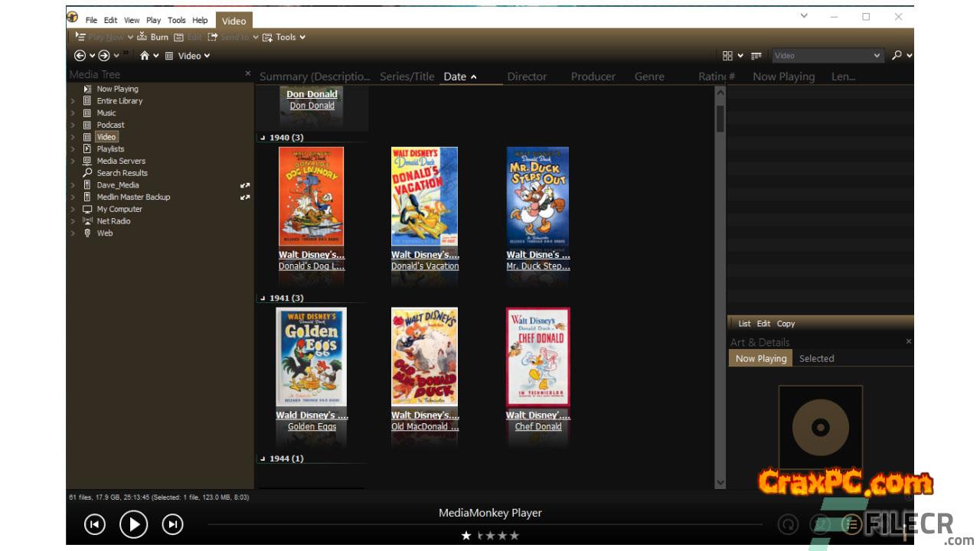Close the Media Tree panel
The height and width of the screenshot is (551, 980).
pos(247,73)
